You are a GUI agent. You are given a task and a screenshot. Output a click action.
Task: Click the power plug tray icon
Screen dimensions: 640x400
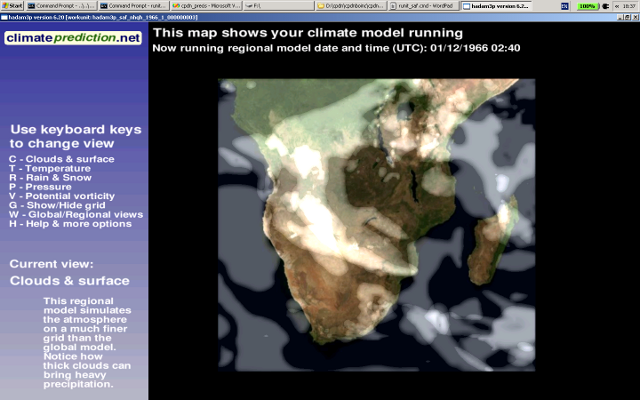(606, 6)
